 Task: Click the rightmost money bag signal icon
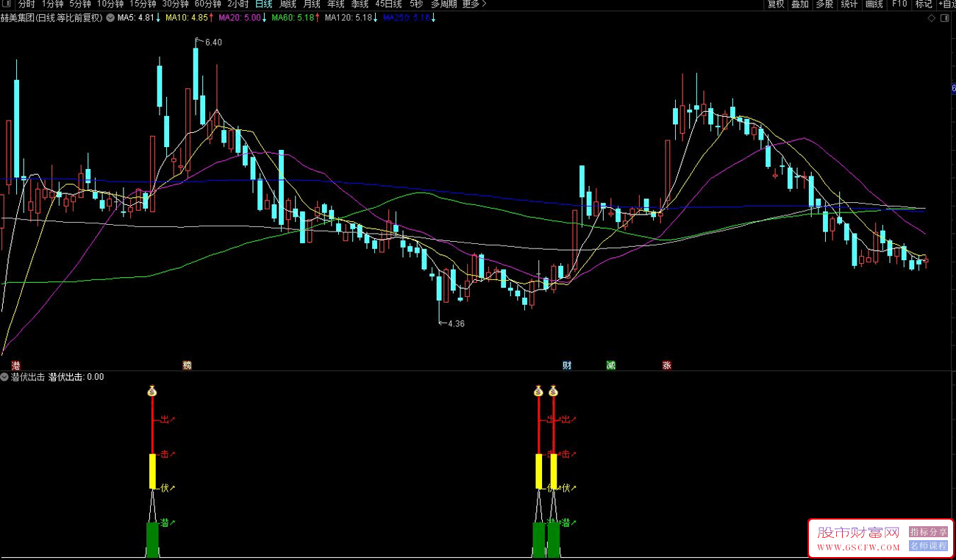tap(553, 392)
